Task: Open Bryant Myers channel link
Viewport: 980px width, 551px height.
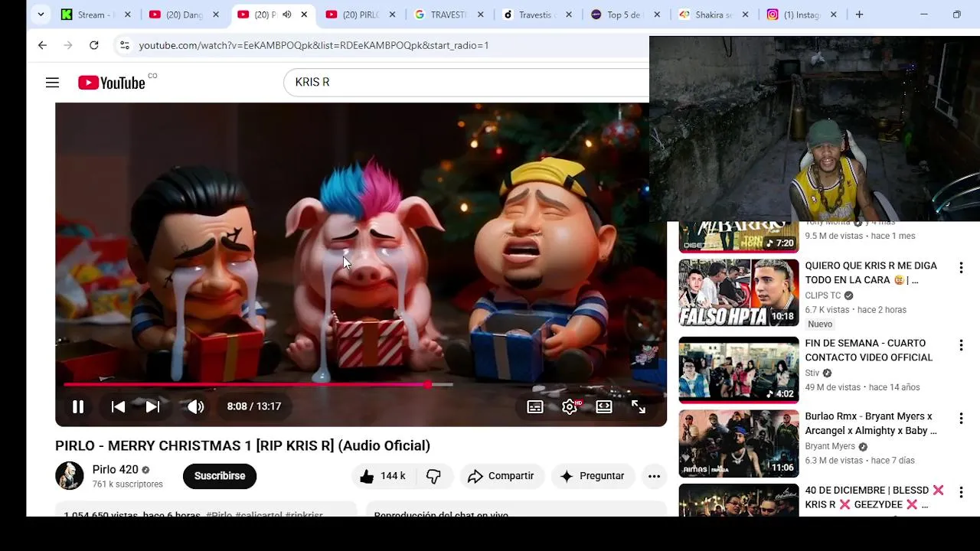Action: [830, 446]
